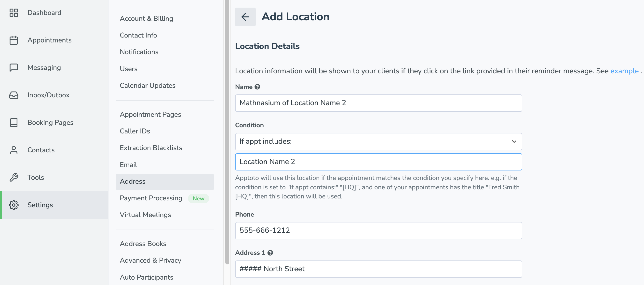Select the Address settings item

point(165,181)
